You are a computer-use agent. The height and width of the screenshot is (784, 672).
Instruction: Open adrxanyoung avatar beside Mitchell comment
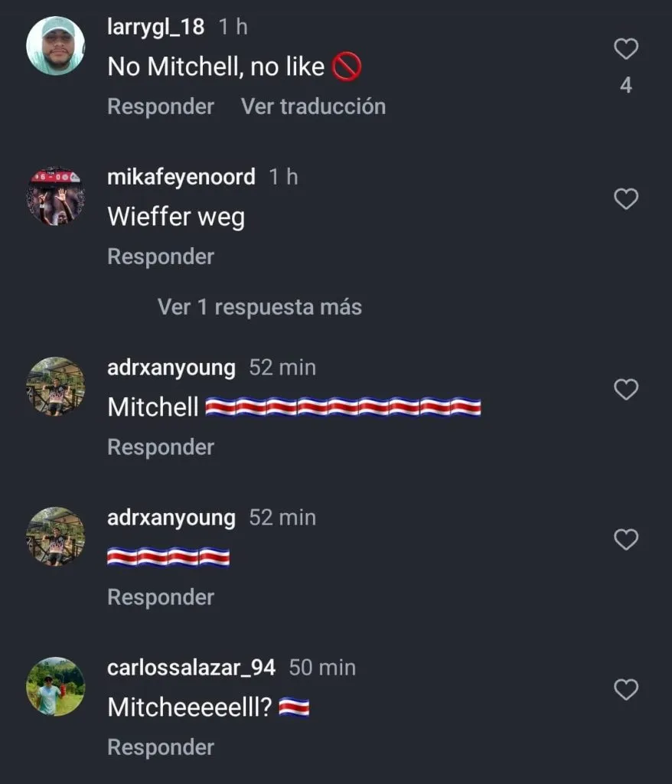pos(56,387)
